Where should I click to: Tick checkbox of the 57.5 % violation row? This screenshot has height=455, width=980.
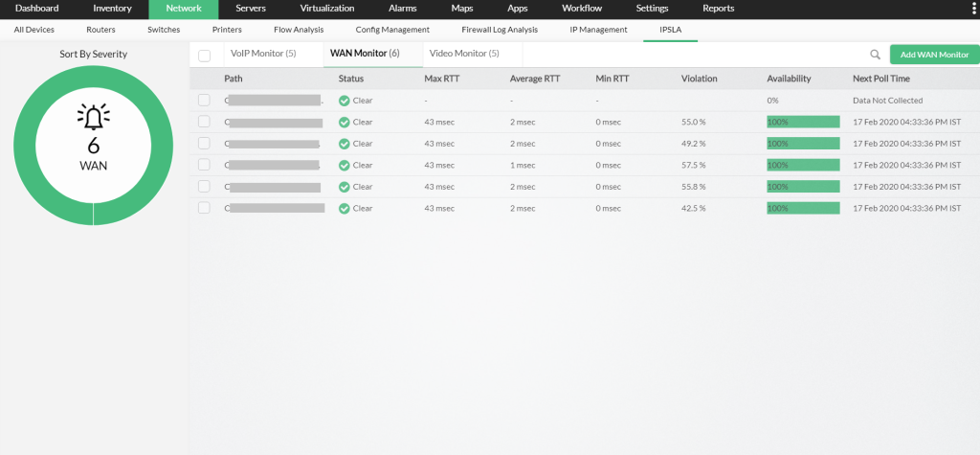205,165
